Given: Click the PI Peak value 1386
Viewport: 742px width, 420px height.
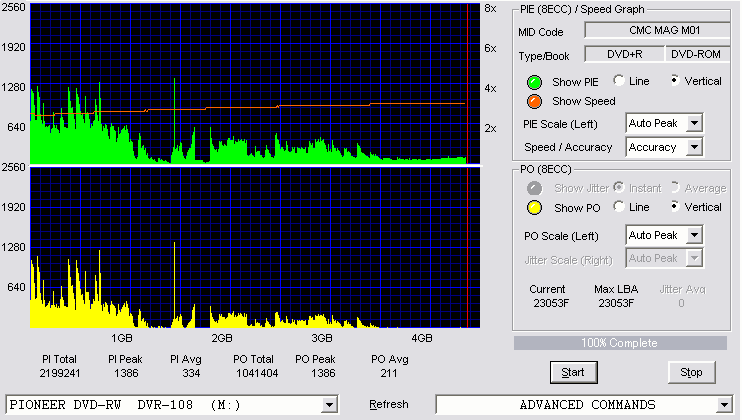Looking at the screenshot, I should [x=126, y=373].
